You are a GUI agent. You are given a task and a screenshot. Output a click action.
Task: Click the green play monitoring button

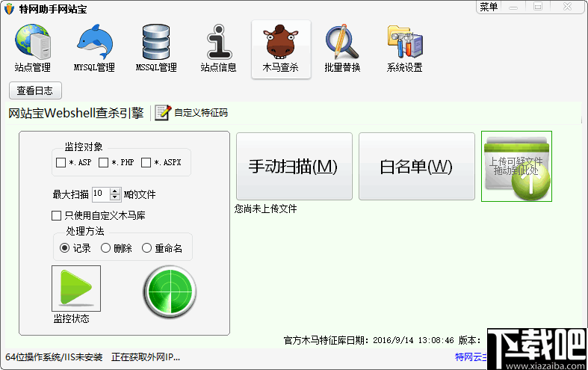76,289
